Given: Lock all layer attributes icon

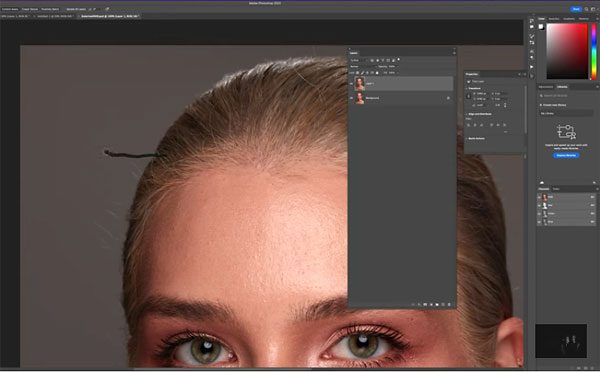Looking at the screenshot, I should (x=377, y=73).
